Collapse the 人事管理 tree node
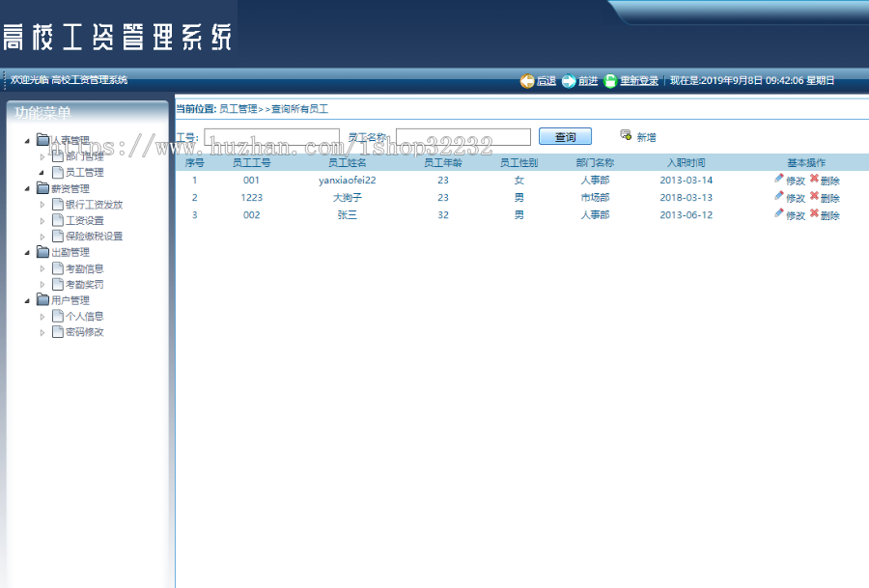This screenshot has width=869, height=588. [25, 141]
